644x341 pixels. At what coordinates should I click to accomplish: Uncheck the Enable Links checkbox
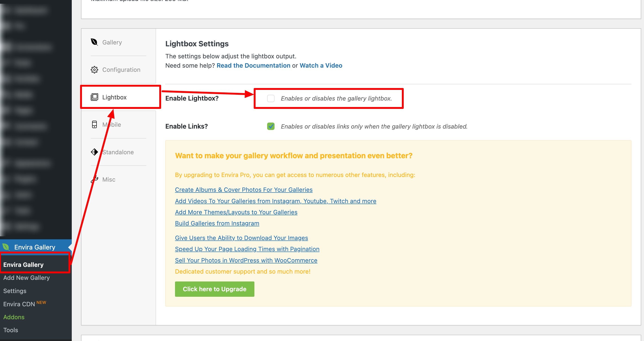(271, 126)
